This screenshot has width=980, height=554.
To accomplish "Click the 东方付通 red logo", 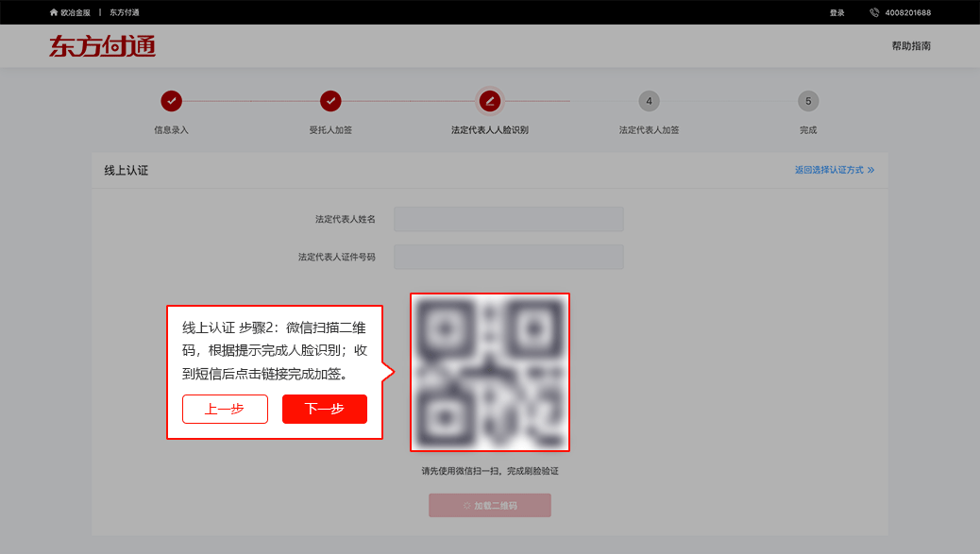I will 102,46.
